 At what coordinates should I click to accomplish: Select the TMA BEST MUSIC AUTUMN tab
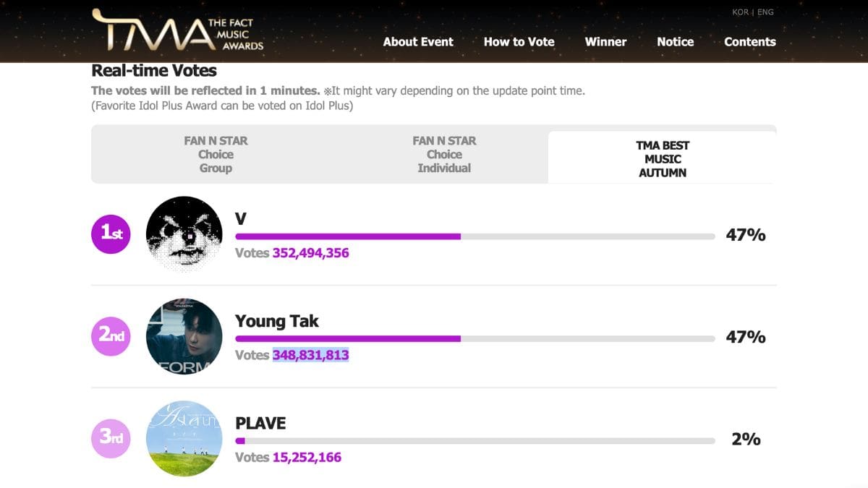click(662, 159)
